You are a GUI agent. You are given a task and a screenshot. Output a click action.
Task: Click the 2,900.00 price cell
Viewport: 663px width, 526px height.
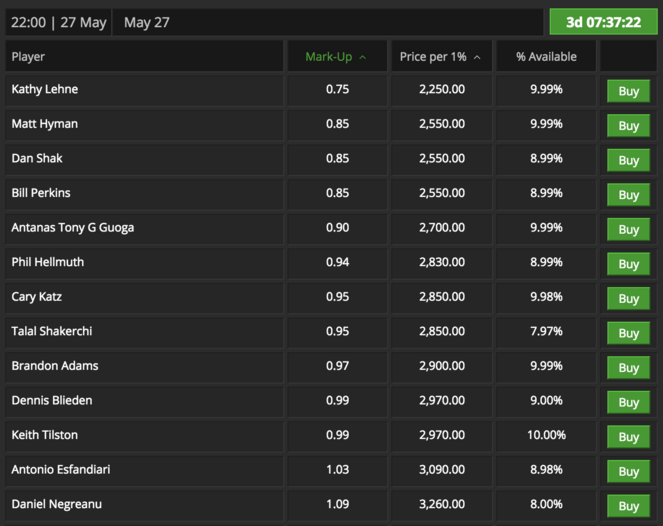[x=442, y=366]
